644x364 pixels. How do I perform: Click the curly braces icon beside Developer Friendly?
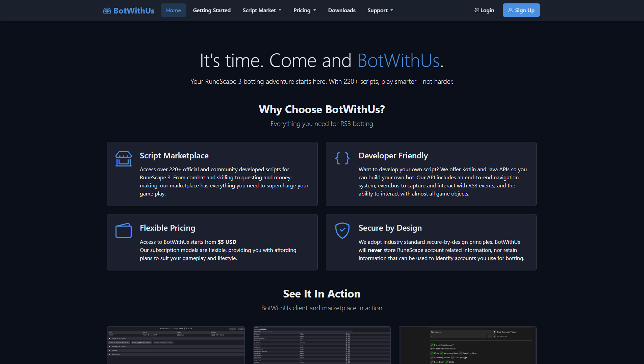tap(342, 158)
